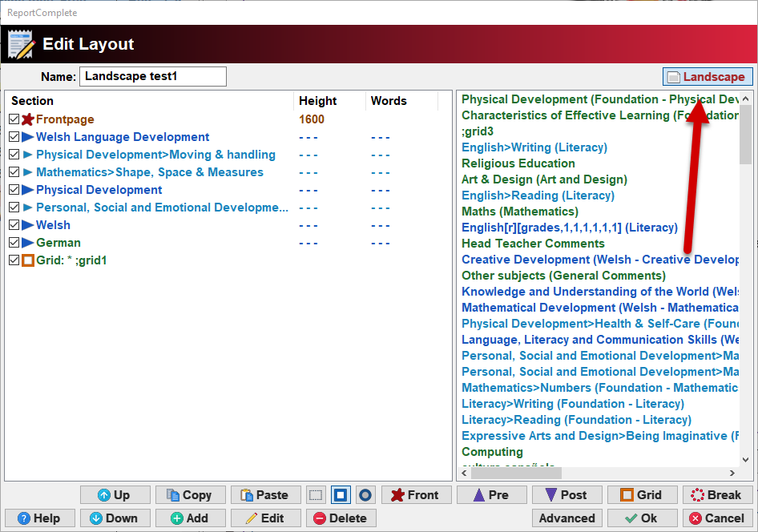
Task: Select 'English>Reading (Literacy)' in the list
Action: (538, 195)
